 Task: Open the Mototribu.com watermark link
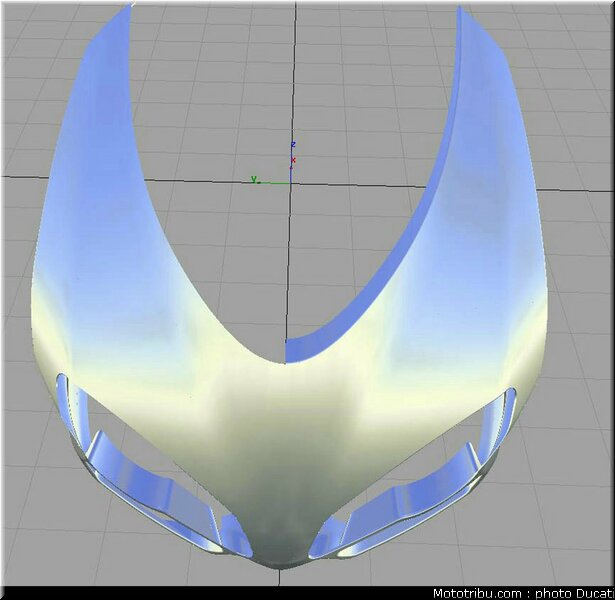click(x=478, y=593)
